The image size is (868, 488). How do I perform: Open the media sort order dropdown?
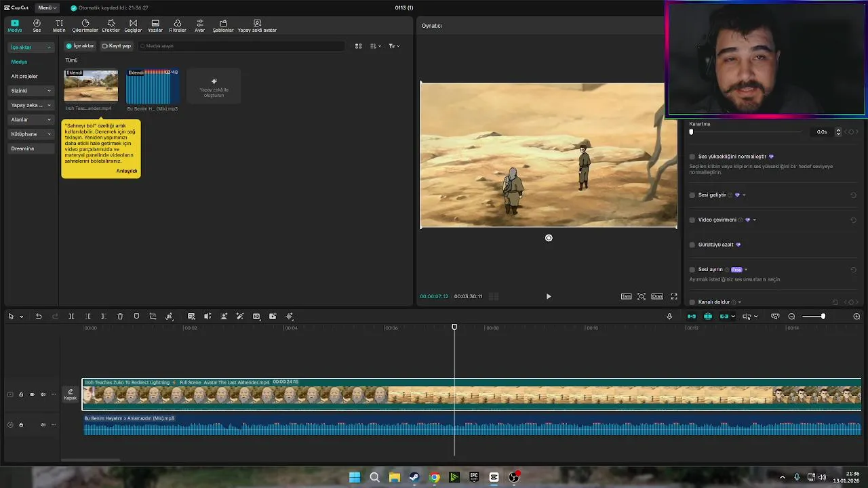pyautogui.click(x=376, y=46)
